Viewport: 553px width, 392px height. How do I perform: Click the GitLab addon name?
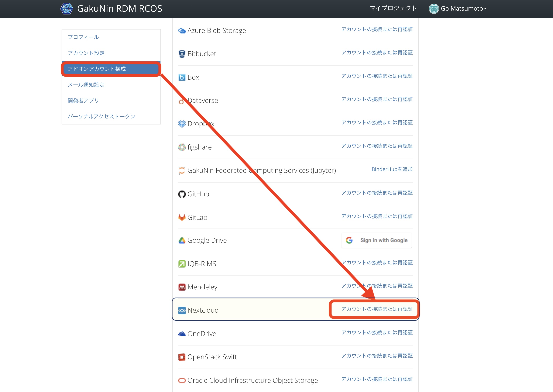[197, 218]
